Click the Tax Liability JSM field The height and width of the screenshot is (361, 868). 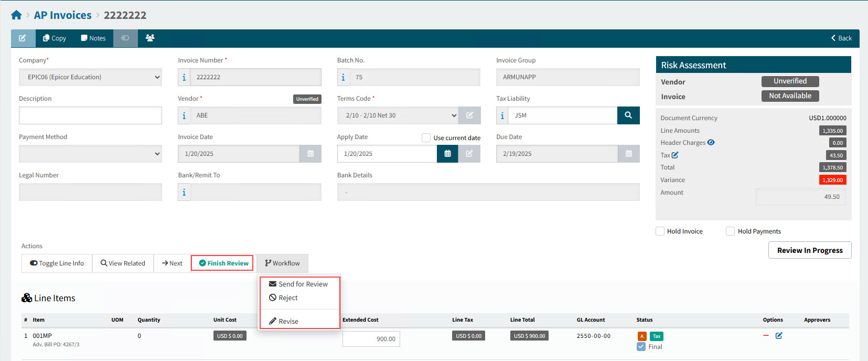point(563,115)
